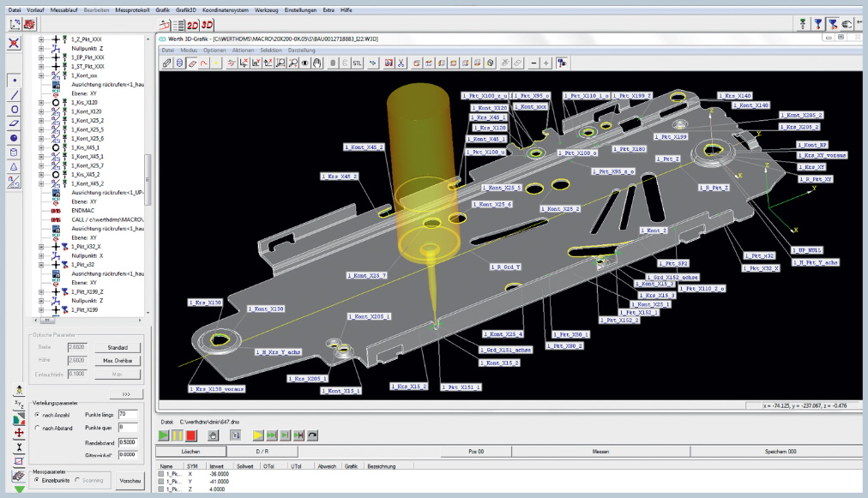
Task: Open the Koordinatensystem menu
Action: tap(226, 8)
